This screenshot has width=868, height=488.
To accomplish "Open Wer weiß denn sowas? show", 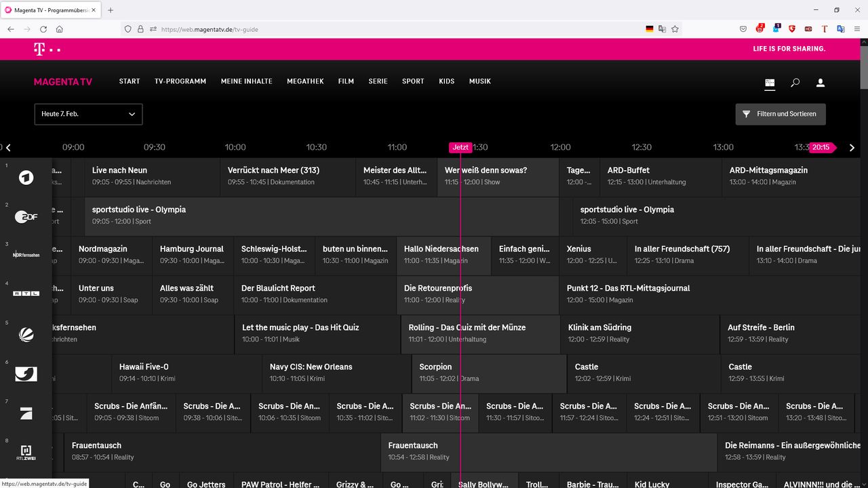I will (x=498, y=177).
